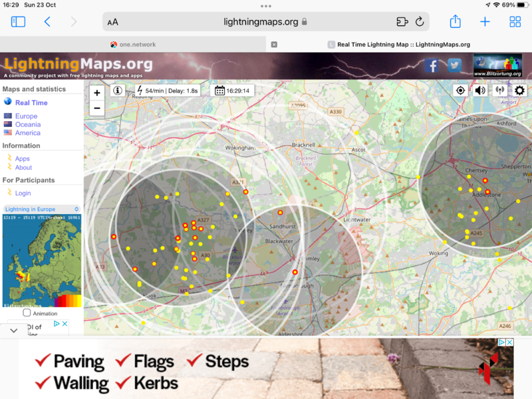Open the LightningMaps Twitter page
Viewport: 532px width, 399px height.
[454, 65]
